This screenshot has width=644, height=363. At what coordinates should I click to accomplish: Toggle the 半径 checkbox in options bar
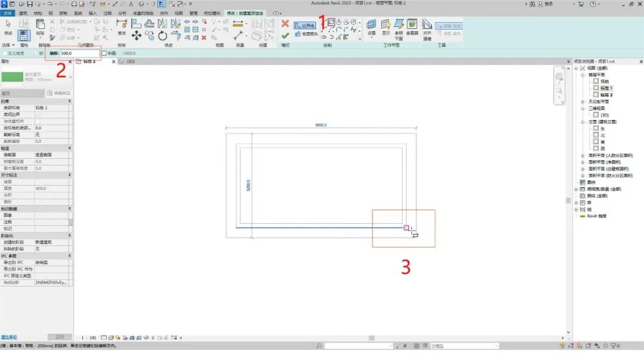[104, 53]
